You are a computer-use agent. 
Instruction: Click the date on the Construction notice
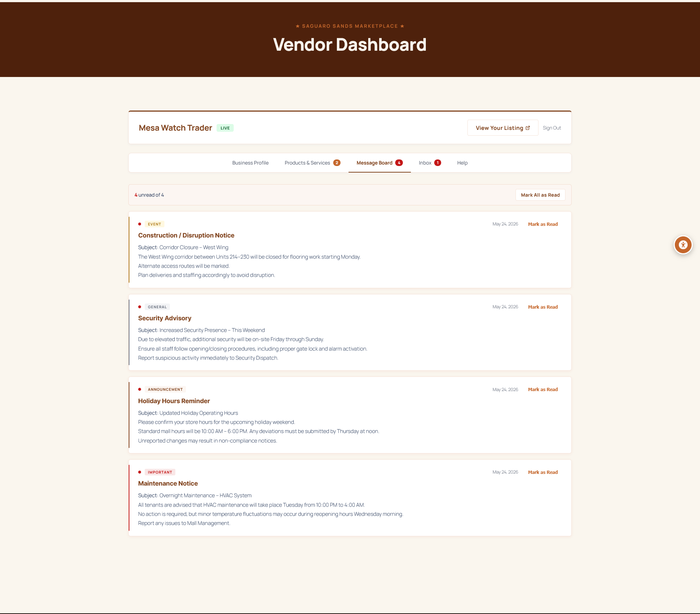click(505, 224)
